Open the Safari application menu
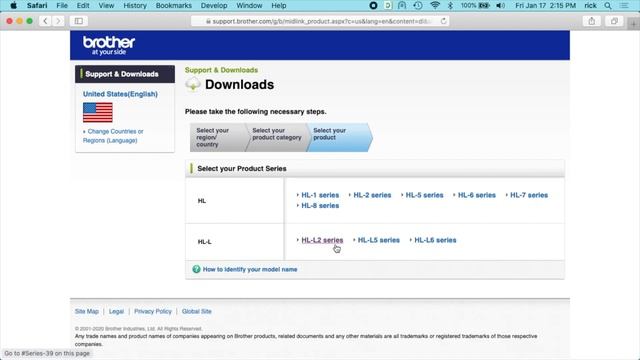 point(37,6)
